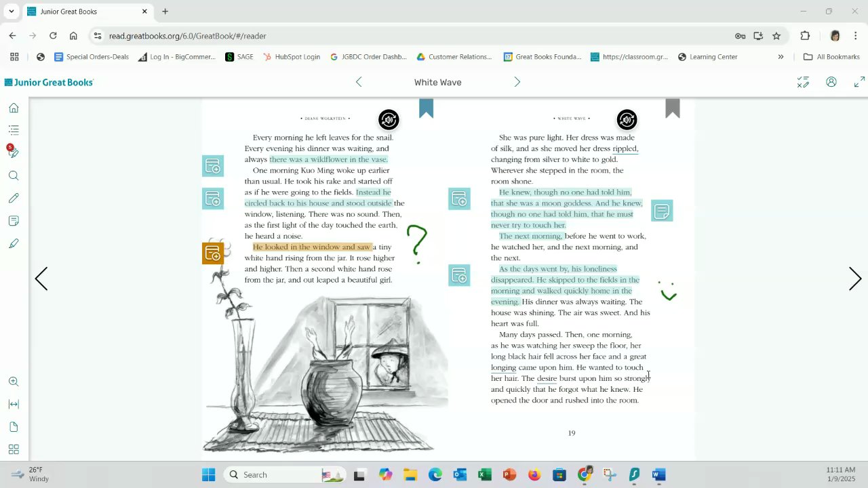Select the sticky note tool in sidebar
The height and width of the screenshot is (488, 868).
tap(14, 221)
